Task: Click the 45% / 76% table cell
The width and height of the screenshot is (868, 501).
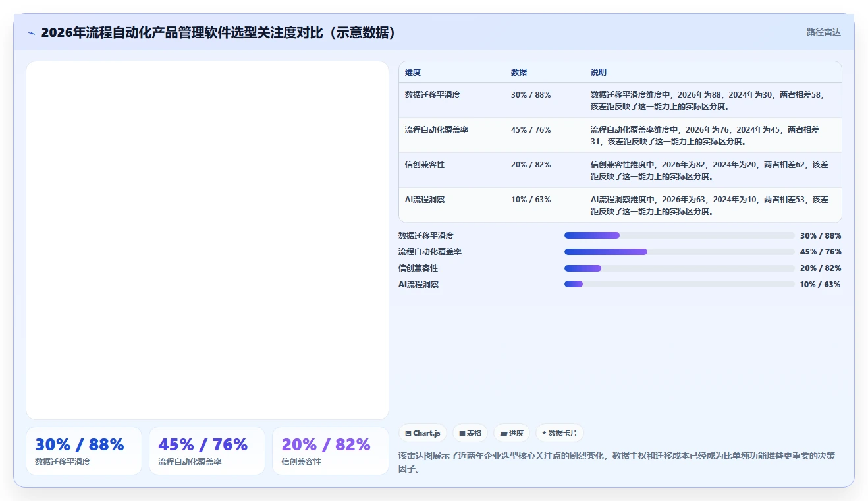Action: pos(531,130)
